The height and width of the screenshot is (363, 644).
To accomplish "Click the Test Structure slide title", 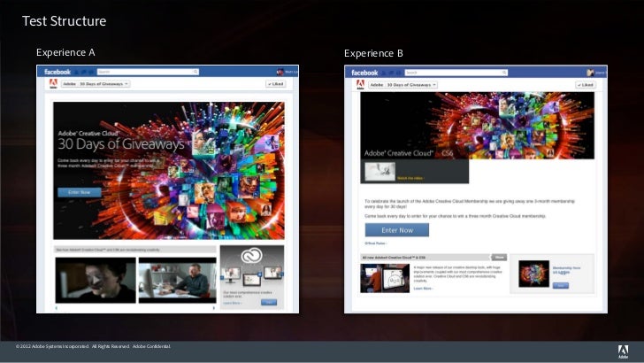I will (x=64, y=21).
